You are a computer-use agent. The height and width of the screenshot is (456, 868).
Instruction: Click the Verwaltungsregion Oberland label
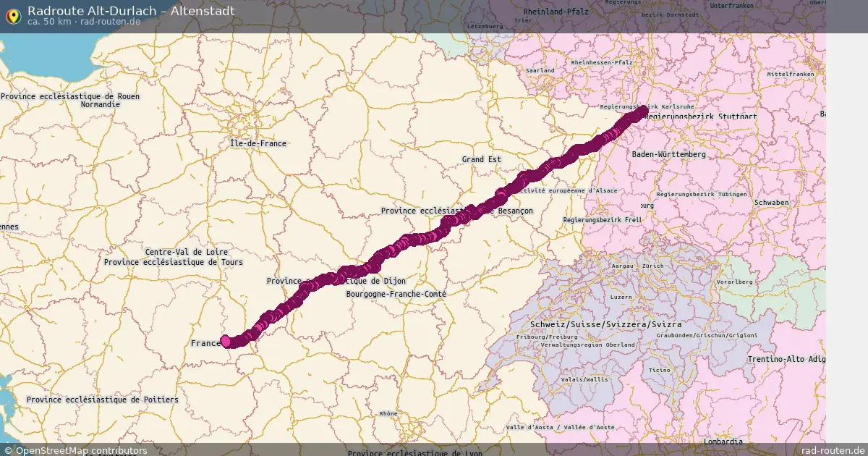pyautogui.click(x=587, y=345)
